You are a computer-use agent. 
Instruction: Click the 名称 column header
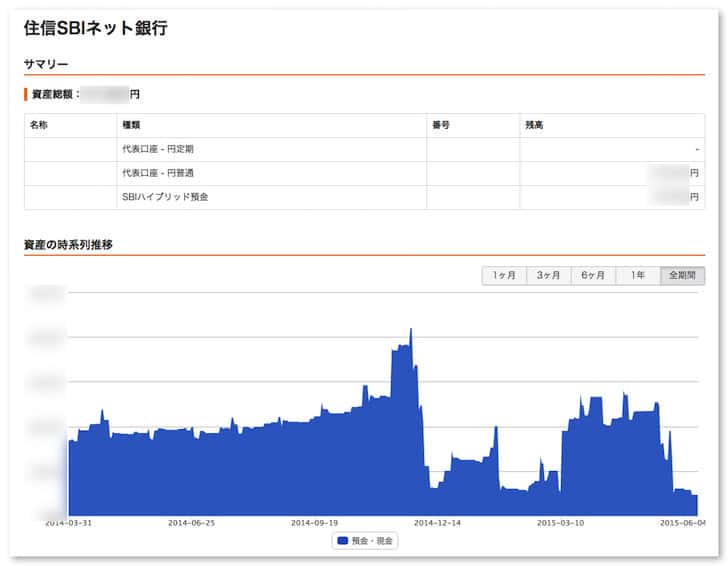point(39,125)
